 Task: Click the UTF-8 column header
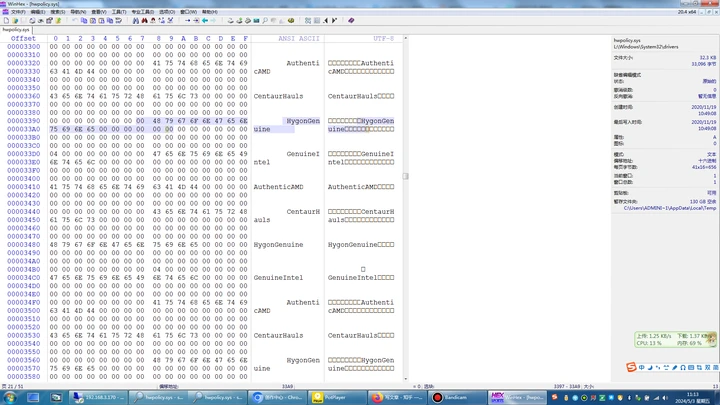384,39
